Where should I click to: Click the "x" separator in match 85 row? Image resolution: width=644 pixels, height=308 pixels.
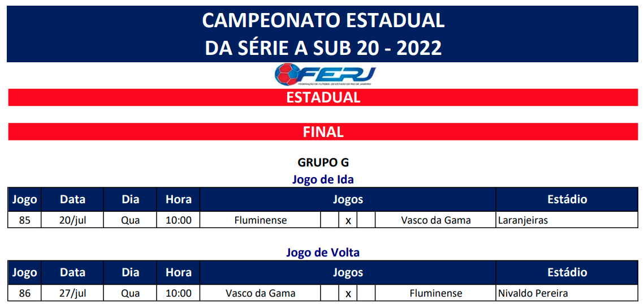pyautogui.click(x=348, y=221)
